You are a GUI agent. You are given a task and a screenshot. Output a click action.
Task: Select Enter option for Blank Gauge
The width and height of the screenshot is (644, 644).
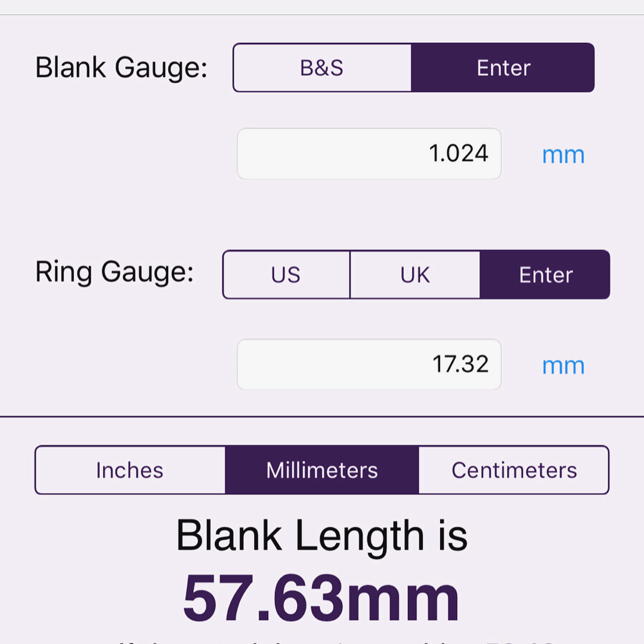(503, 67)
